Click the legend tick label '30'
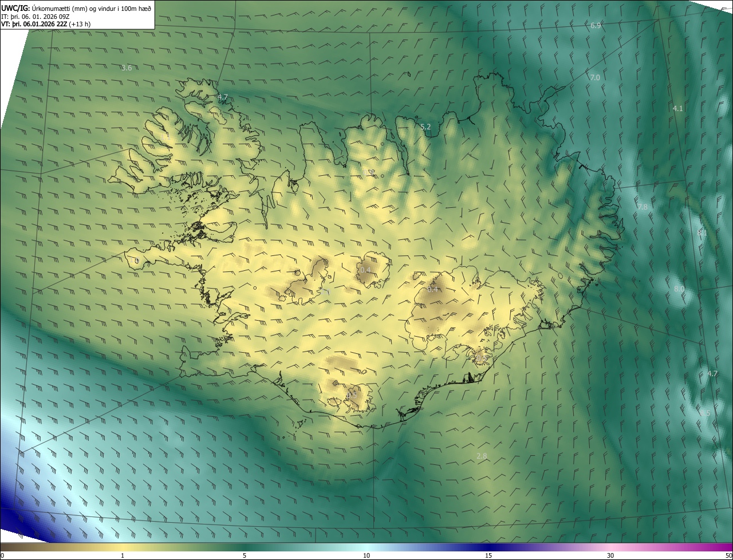This screenshot has width=733, height=560. click(x=610, y=555)
